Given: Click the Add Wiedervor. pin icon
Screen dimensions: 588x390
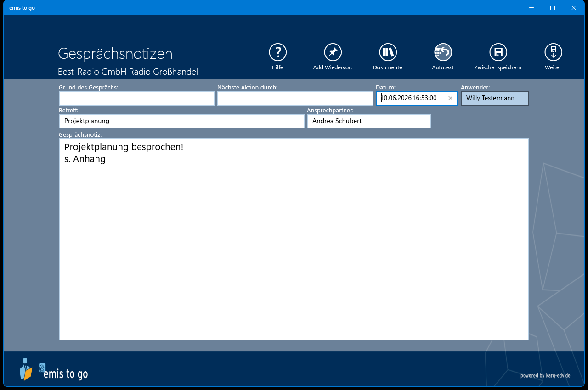Looking at the screenshot, I should [x=333, y=52].
